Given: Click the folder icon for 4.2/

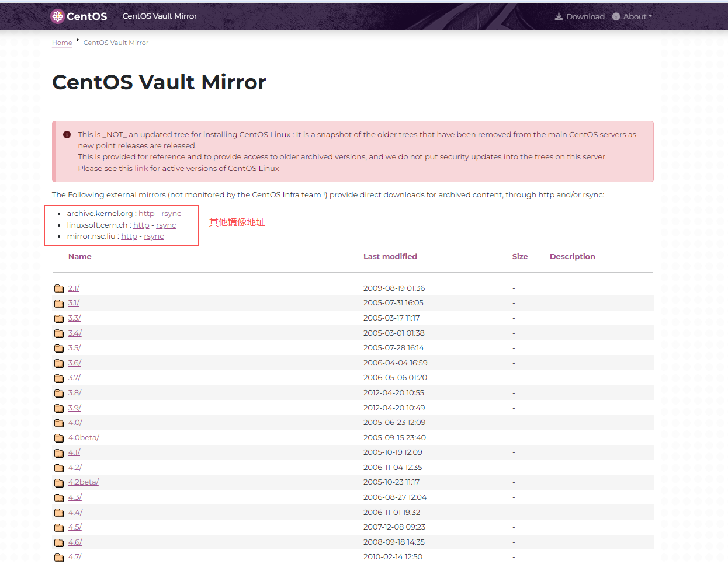Looking at the screenshot, I should 59,468.
